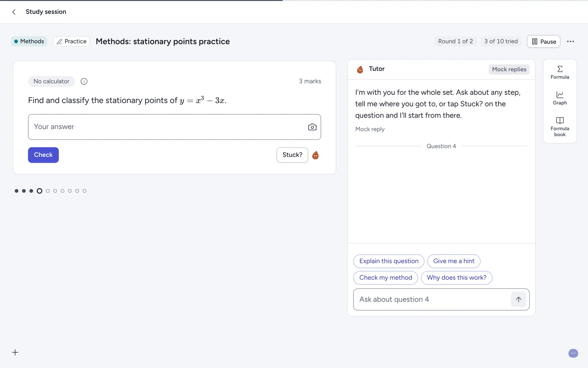This screenshot has height=368, width=588.
Task: Open the round chat bubble at bottom right
Action: click(573, 353)
